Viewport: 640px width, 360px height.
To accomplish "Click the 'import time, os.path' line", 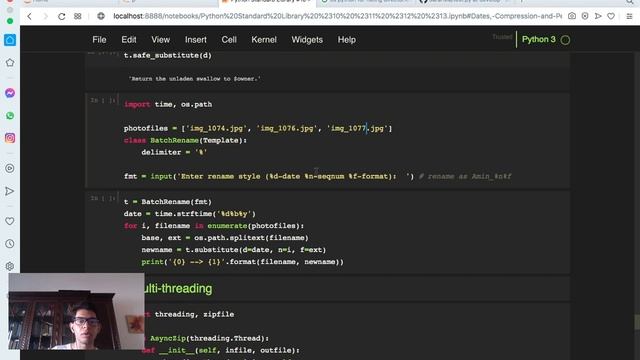I will click(168, 104).
